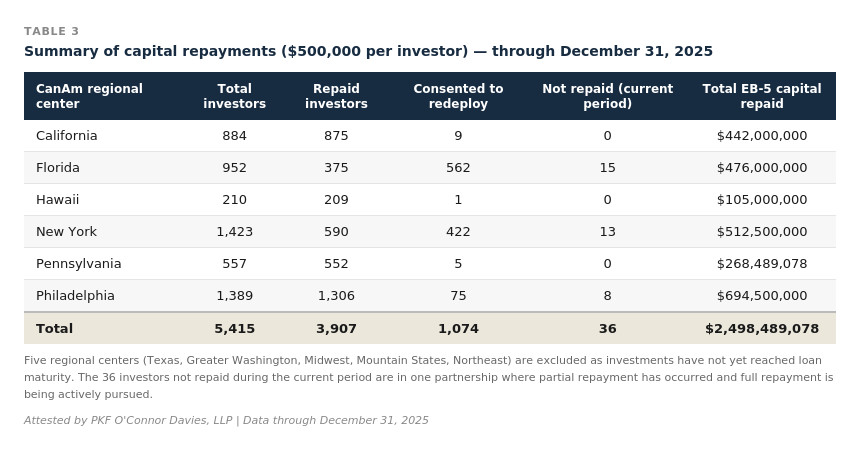Select the Florida row label

(58, 168)
